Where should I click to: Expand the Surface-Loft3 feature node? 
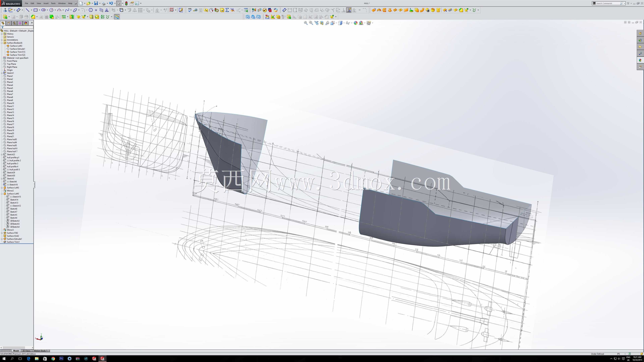2,188
